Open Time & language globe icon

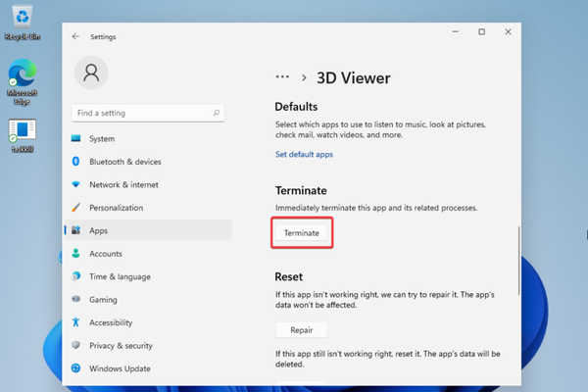coord(75,276)
